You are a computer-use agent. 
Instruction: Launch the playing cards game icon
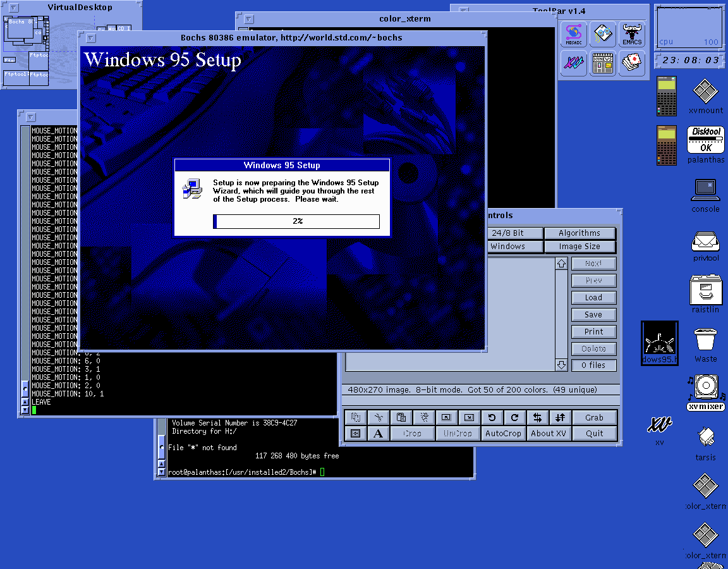tap(632, 63)
